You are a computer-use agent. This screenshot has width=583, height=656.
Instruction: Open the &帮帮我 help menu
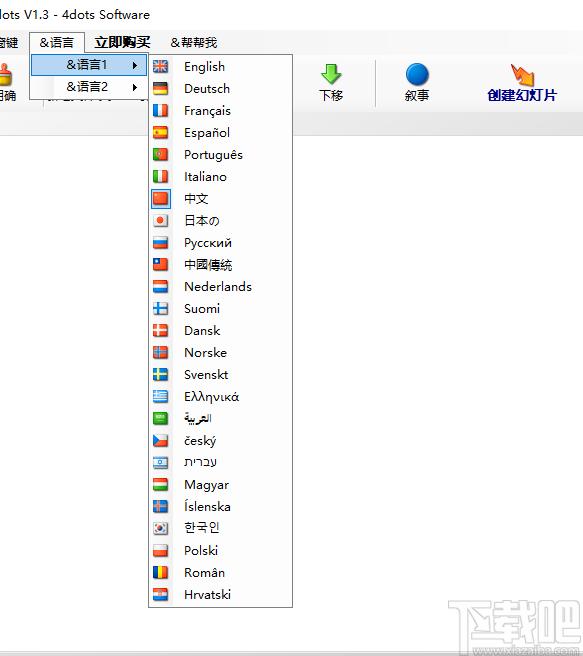click(194, 42)
